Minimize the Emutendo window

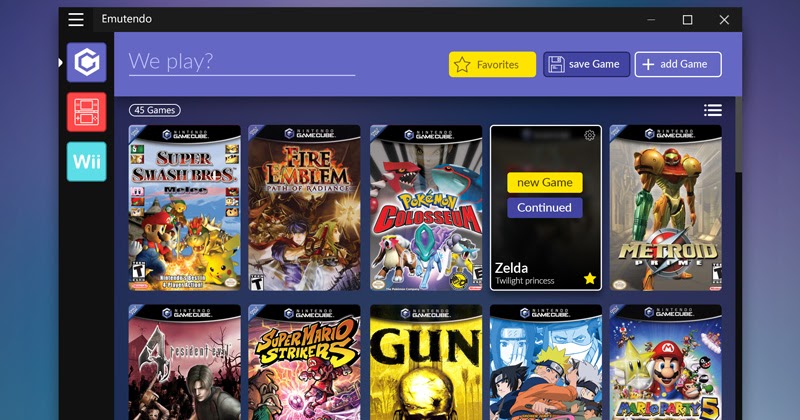click(651, 19)
